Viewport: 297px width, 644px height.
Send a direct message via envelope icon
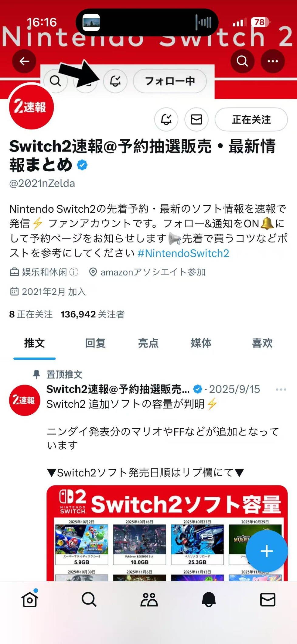click(x=196, y=119)
